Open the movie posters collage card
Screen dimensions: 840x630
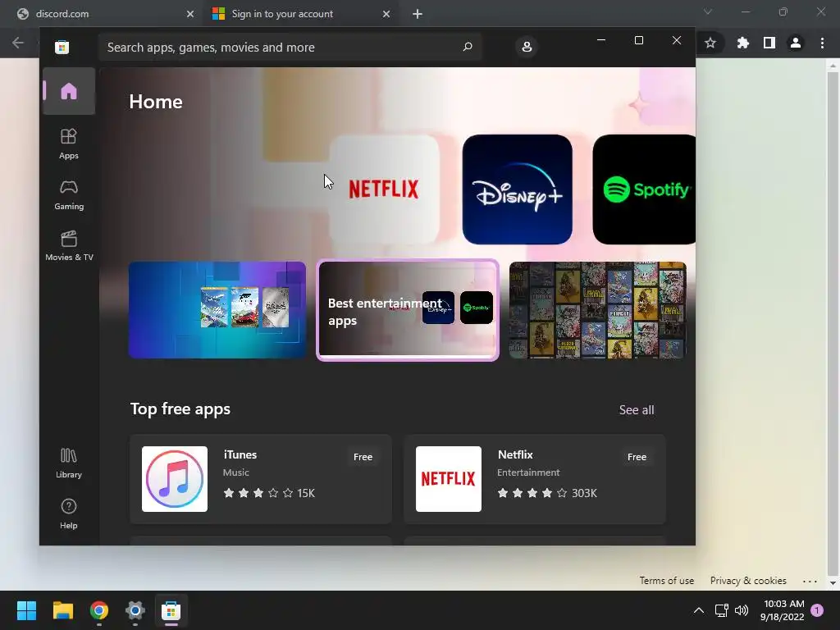click(x=597, y=309)
